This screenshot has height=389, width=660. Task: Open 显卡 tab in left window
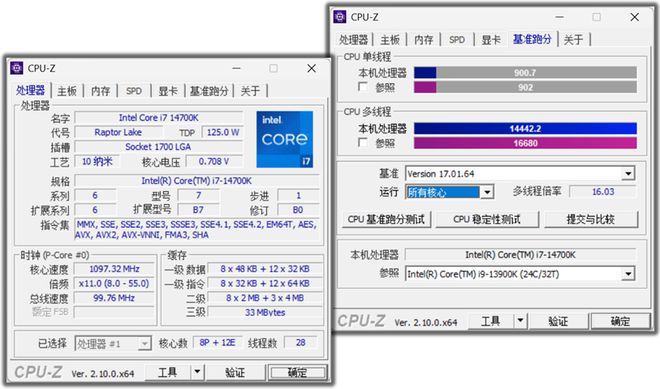[x=168, y=91]
